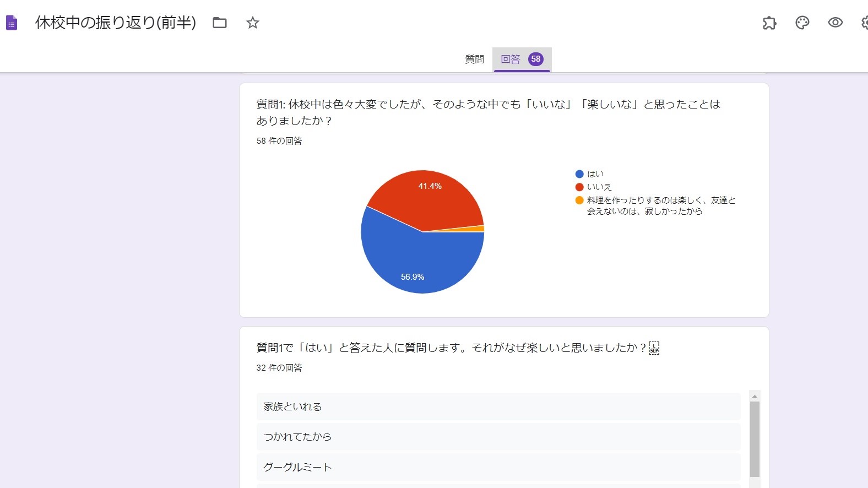Move form to folder icon
This screenshot has width=868, height=488.
(220, 23)
